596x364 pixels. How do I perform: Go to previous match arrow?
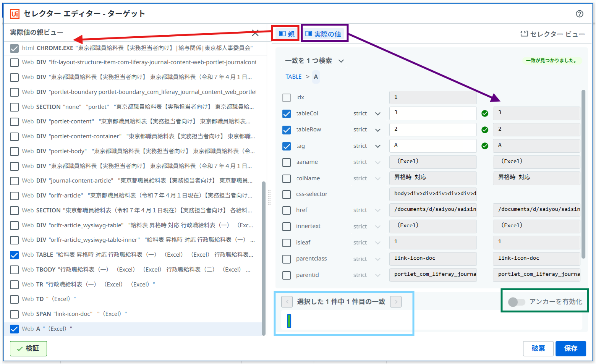pos(287,302)
